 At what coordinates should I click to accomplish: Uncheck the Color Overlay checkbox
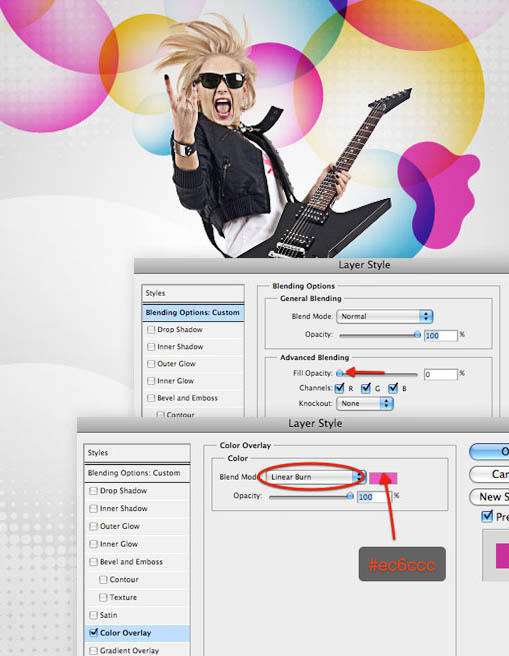(x=94, y=633)
